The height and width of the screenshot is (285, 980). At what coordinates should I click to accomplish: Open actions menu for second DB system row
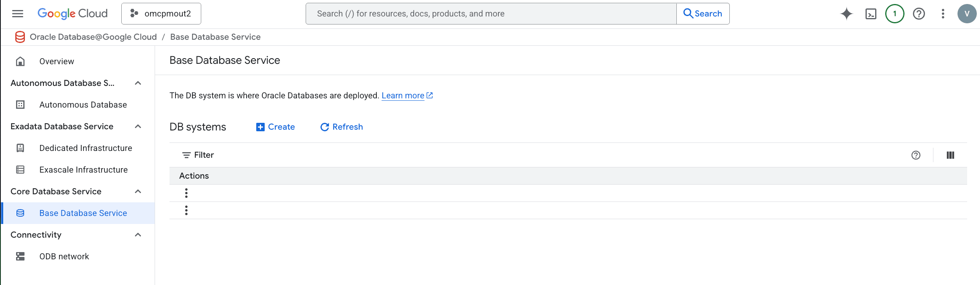click(x=186, y=210)
